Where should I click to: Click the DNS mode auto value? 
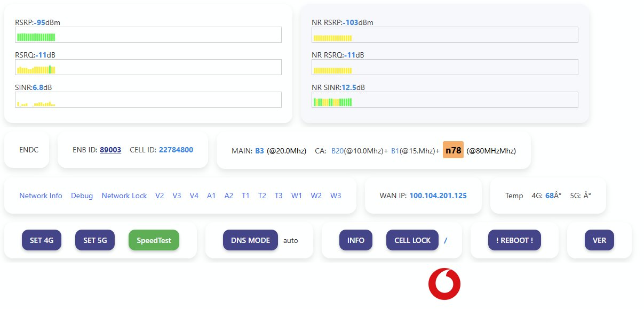coord(291,240)
